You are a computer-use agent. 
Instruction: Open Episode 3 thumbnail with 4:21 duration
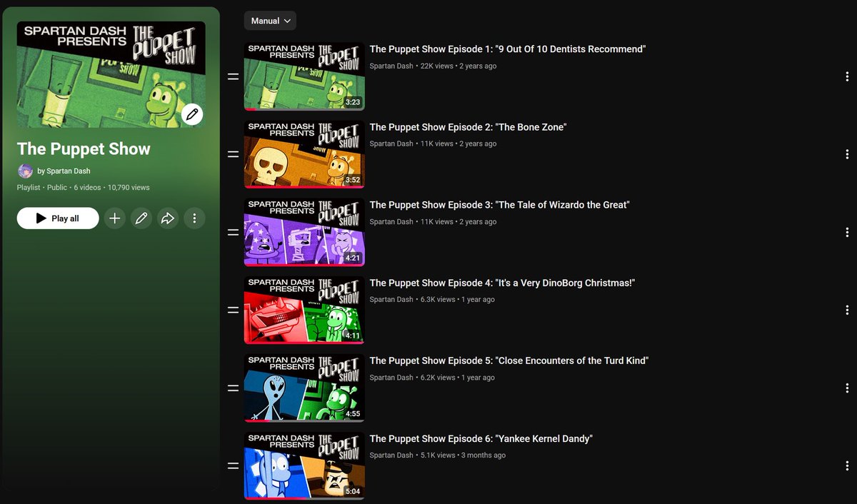coord(304,232)
